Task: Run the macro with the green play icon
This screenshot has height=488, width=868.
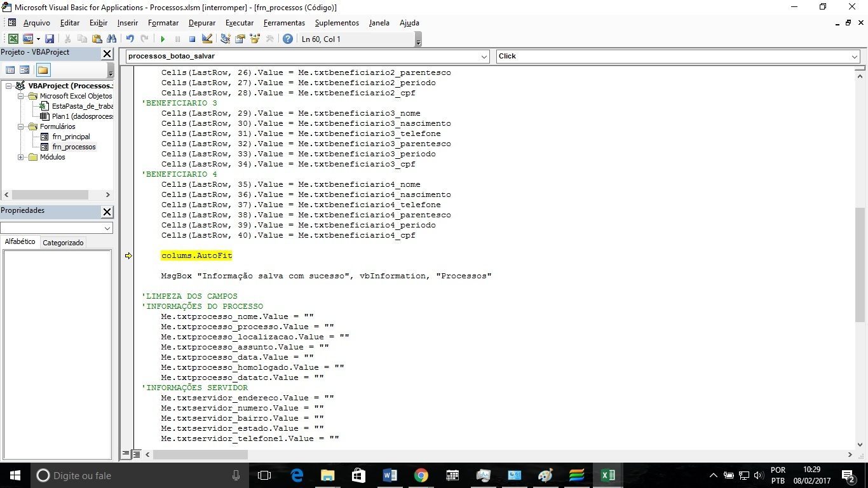Action: pyautogui.click(x=163, y=39)
